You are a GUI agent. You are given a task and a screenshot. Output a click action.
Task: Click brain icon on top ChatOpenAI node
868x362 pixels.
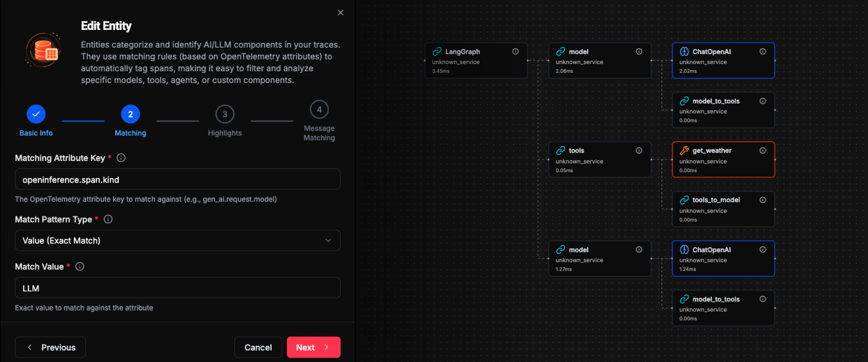(x=684, y=52)
